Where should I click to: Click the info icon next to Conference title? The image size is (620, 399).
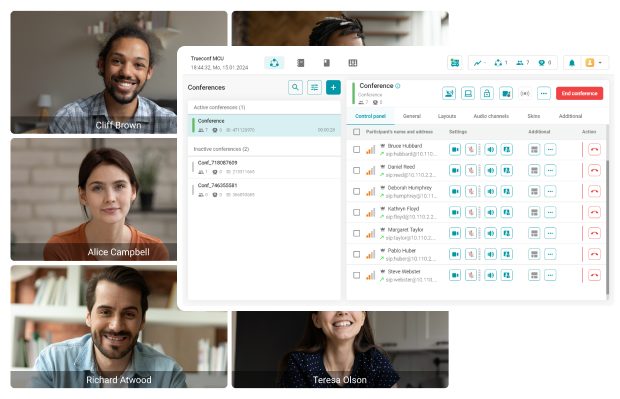(x=398, y=86)
